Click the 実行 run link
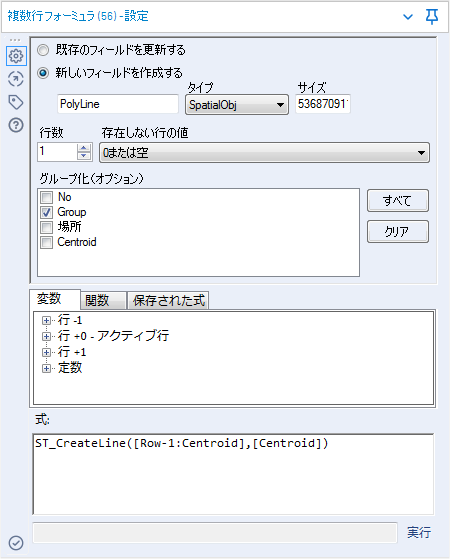 pos(419,533)
